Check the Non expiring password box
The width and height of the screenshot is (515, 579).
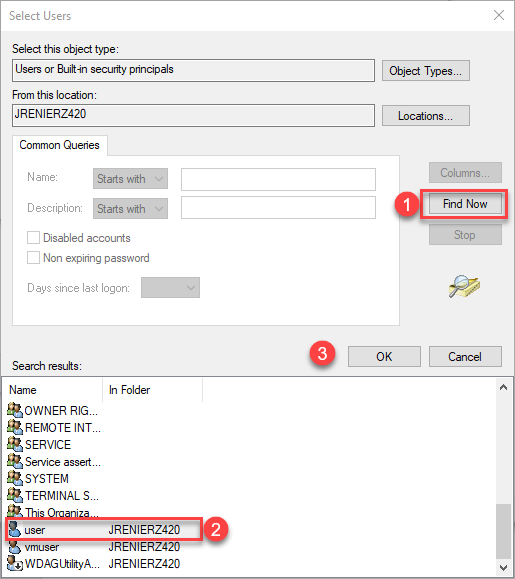[x=33, y=257]
